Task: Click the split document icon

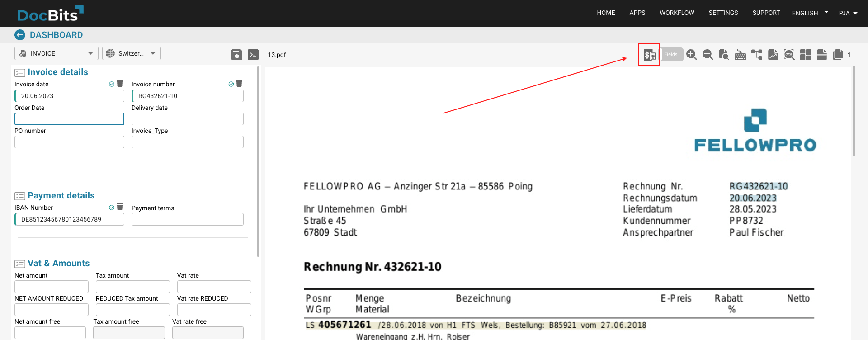Action: [822, 55]
